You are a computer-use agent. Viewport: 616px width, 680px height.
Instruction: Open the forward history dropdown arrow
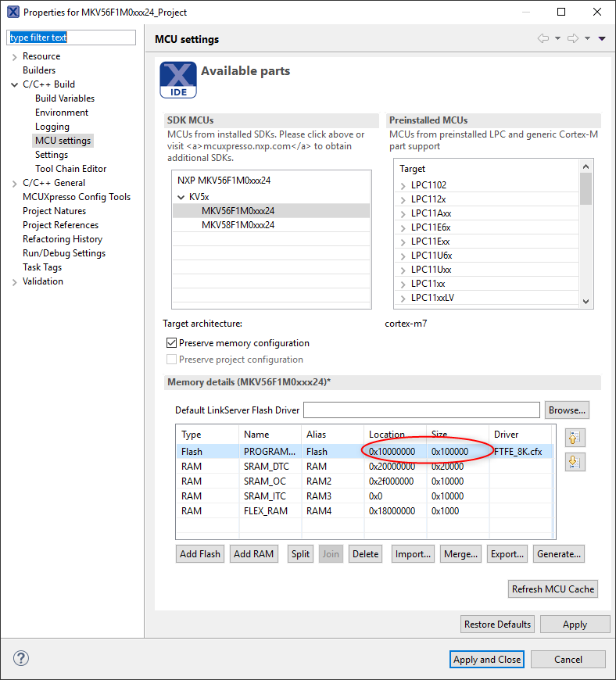click(x=587, y=38)
